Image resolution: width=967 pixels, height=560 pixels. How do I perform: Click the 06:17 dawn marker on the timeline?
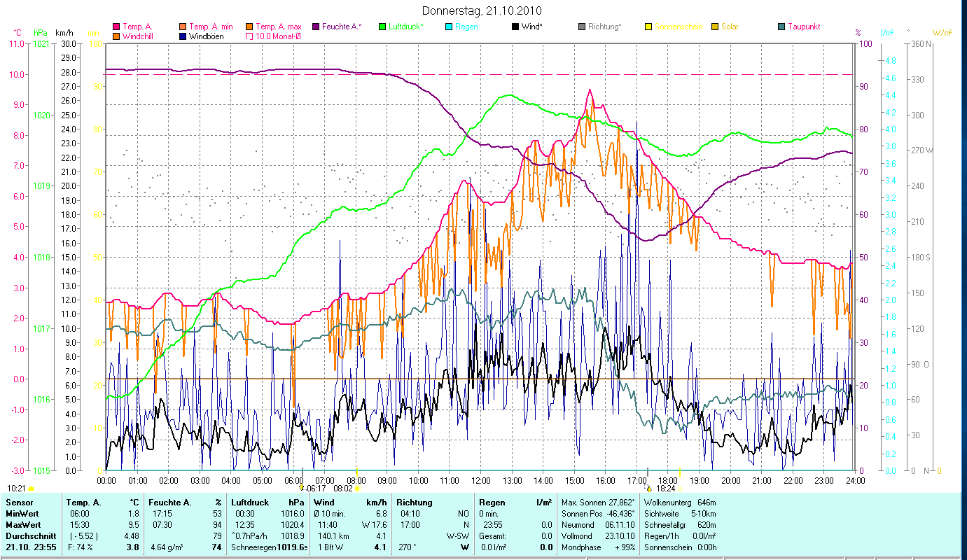pos(316,489)
